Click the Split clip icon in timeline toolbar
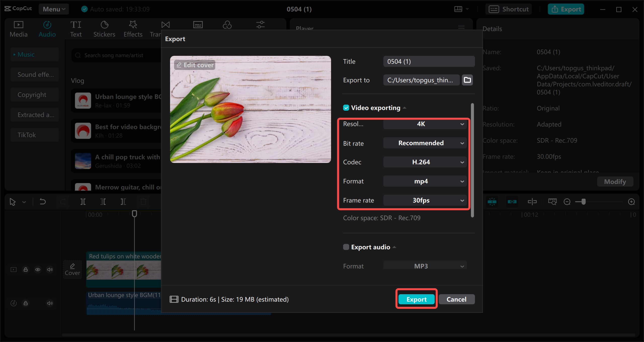This screenshot has width=644, height=342. point(83,201)
